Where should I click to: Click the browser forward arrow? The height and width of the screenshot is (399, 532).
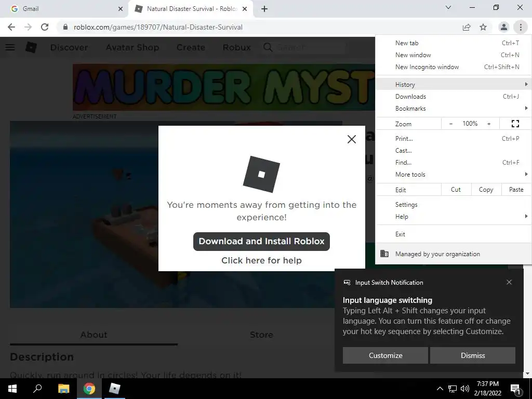[x=28, y=27]
